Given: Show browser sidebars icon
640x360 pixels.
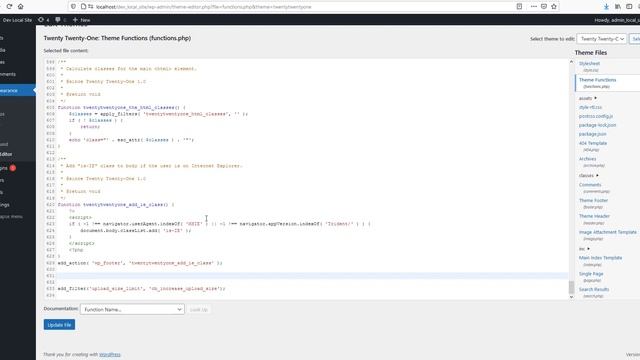Looking at the screenshot, I should (629, 7).
